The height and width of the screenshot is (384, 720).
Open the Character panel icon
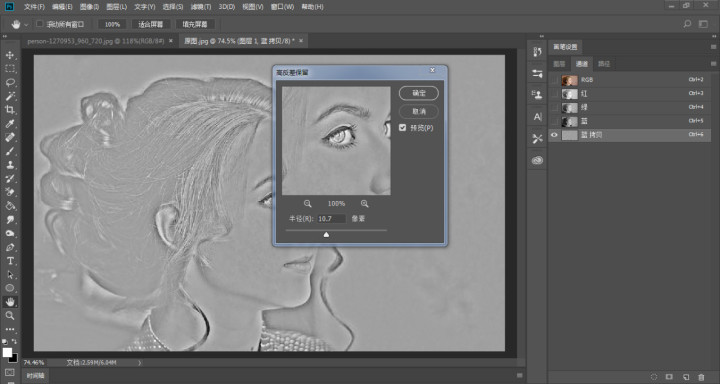(537, 117)
